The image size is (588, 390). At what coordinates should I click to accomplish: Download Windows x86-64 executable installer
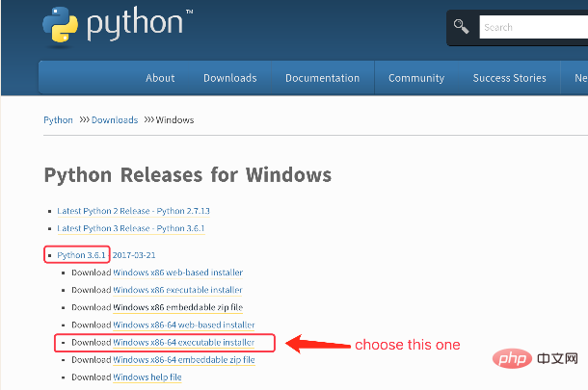[x=184, y=343]
